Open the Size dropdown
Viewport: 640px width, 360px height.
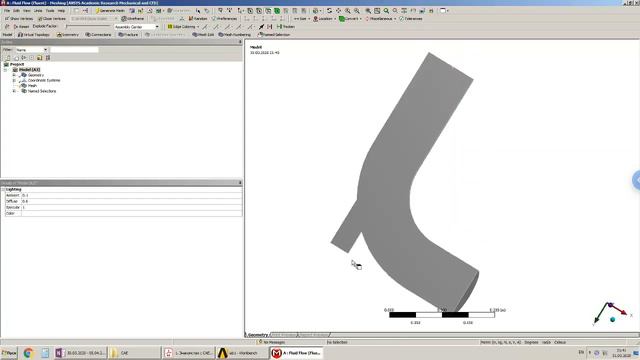coord(302,19)
